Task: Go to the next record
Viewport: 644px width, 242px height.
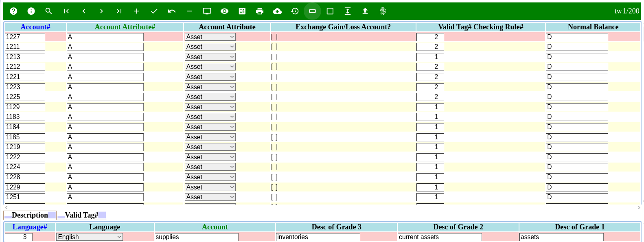Action: click(101, 11)
